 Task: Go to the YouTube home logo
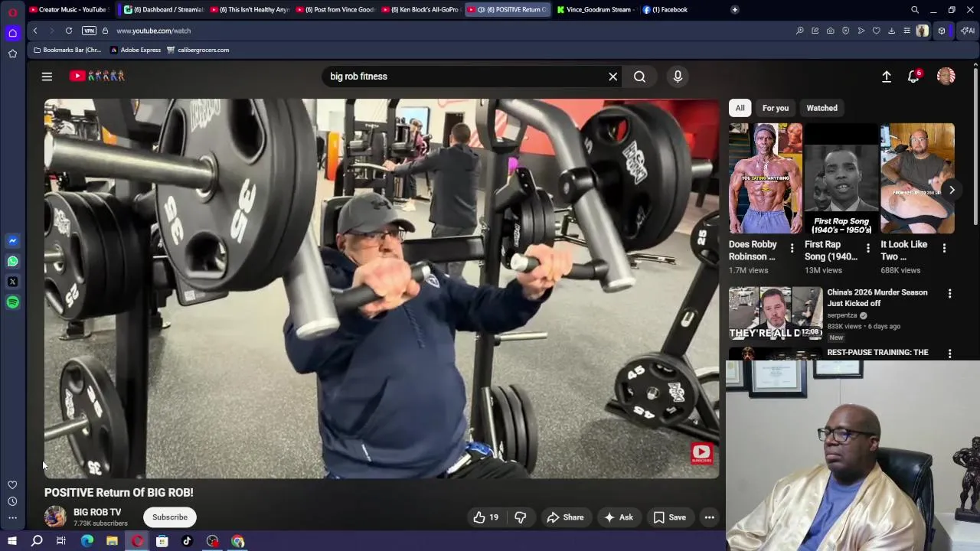coord(96,76)
